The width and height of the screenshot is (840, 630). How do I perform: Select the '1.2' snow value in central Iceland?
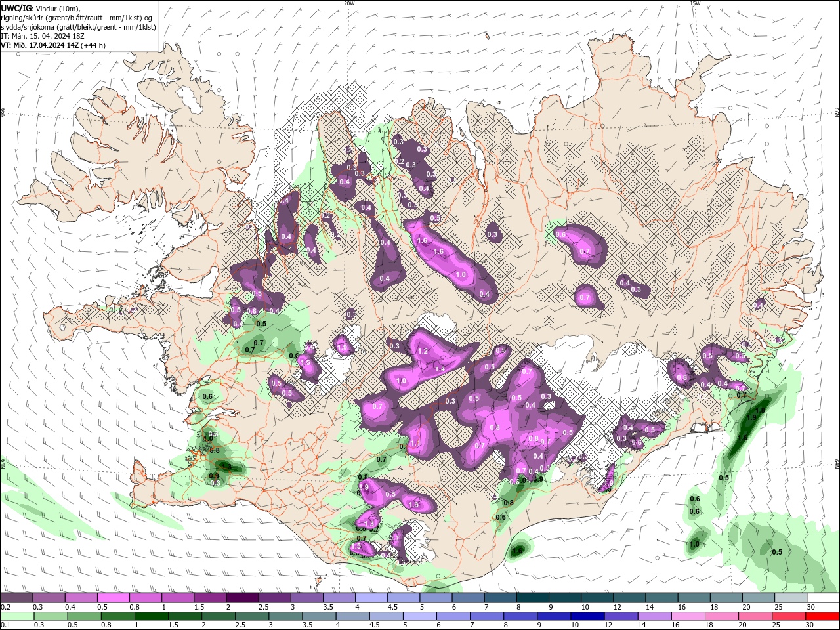(x=423, y=352)
